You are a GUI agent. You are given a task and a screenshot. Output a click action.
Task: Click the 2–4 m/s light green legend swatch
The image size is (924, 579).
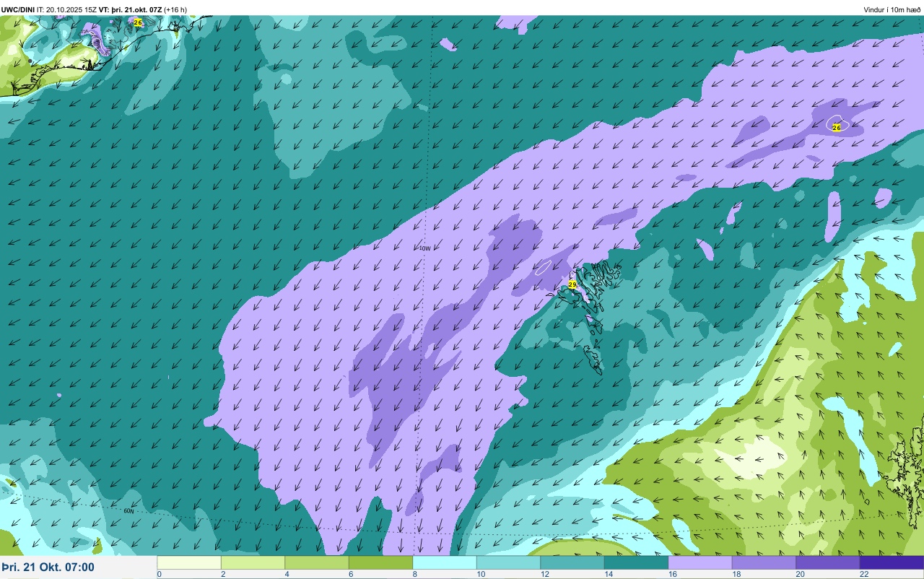click(x=253, y=562)
